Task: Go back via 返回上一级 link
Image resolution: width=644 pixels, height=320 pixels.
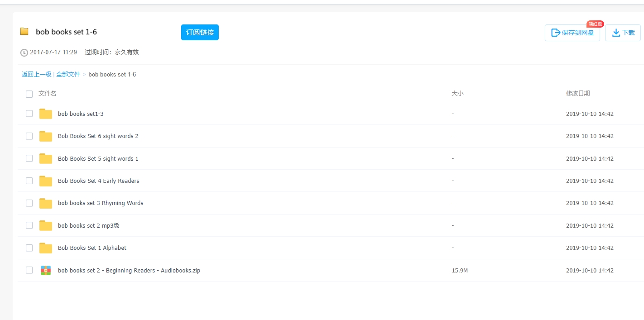Action: tap(36, 74)
